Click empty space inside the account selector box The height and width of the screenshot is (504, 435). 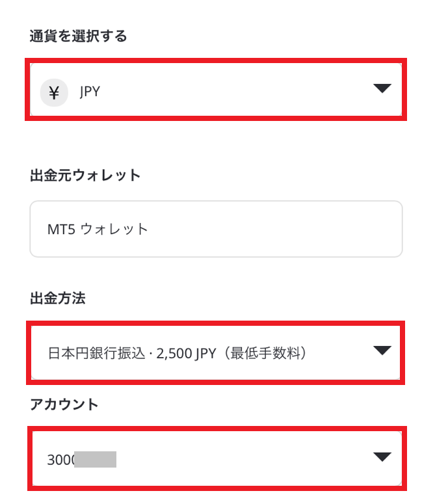[244, 459]
